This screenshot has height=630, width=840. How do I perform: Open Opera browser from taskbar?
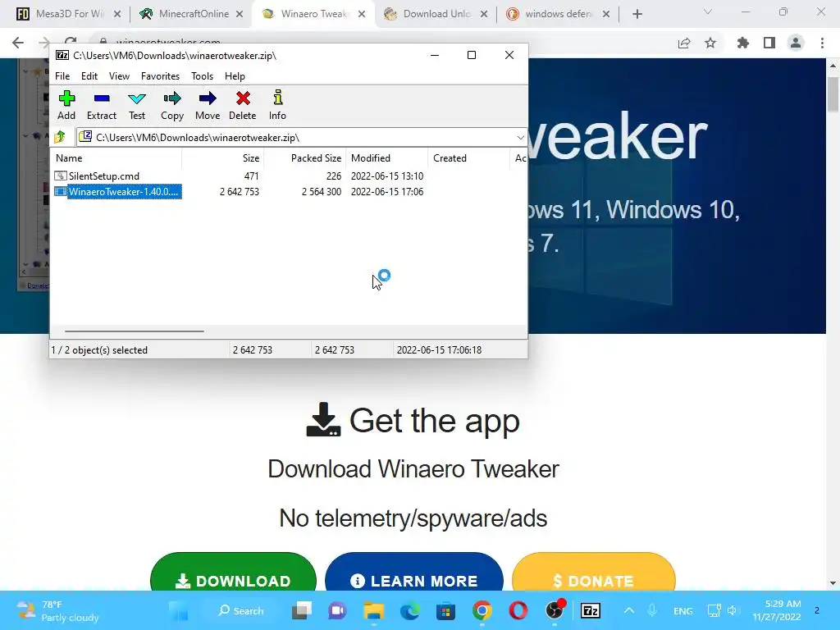pos(518,610)
